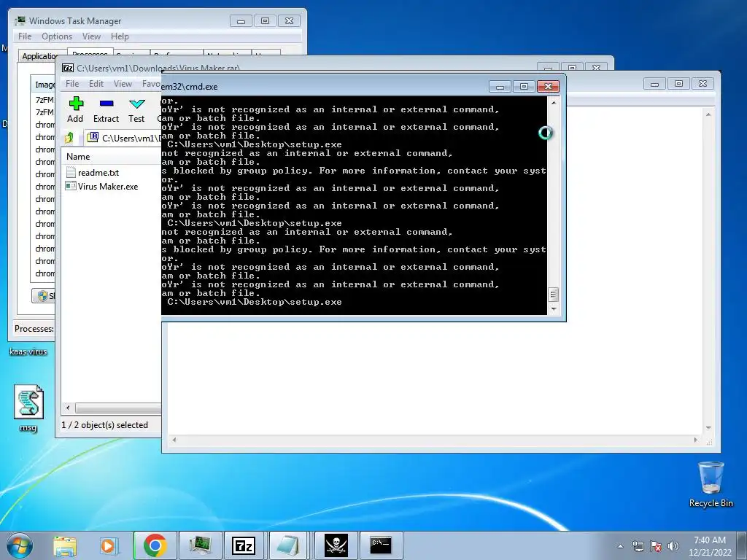Open the 7-Zip Edit menu
Image resolution: width=747 pixels, height=560 pixels.
[96, 84]
